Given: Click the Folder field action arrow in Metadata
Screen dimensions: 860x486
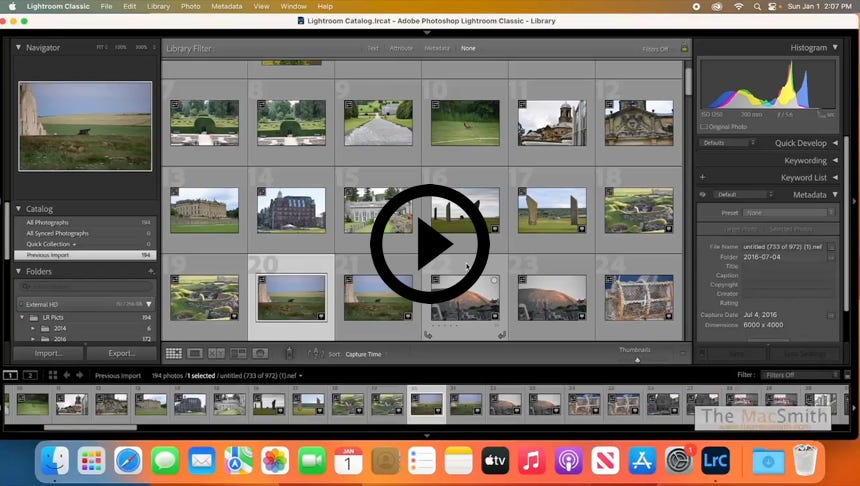Looking at the screenshot, I should tap(831, 257).
